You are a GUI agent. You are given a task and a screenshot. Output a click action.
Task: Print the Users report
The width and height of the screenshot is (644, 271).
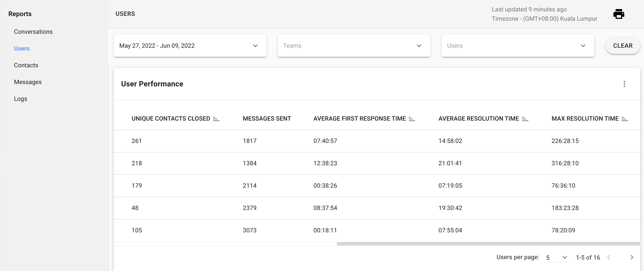(619, 14)
